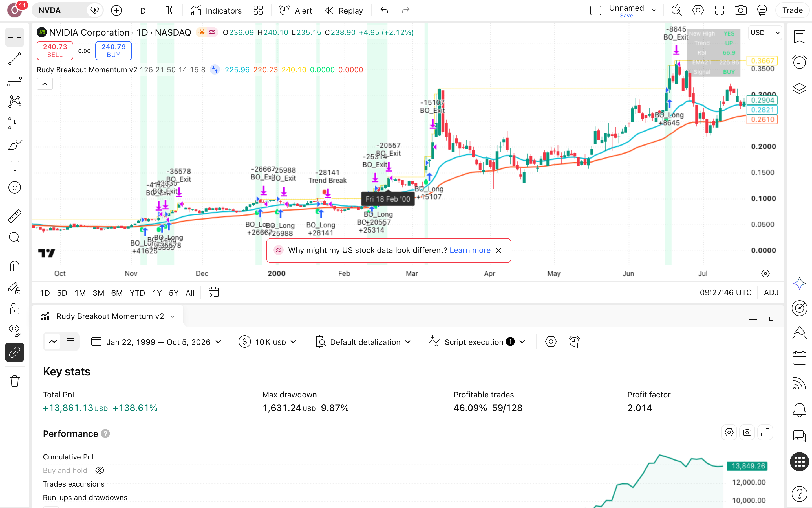Select the trend line drawing tool
812x508 pixels.
pos(14,59)
